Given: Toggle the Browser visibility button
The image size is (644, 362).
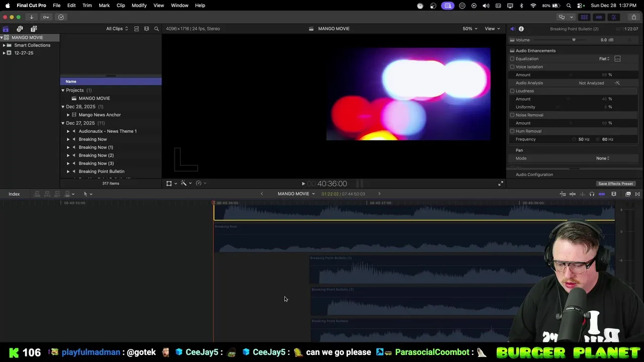Looking at the screenshot, I should coord(584,17).
